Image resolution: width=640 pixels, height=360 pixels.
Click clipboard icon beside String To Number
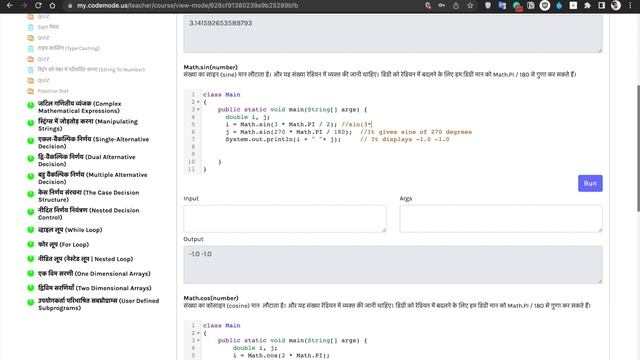click(31, 70)
